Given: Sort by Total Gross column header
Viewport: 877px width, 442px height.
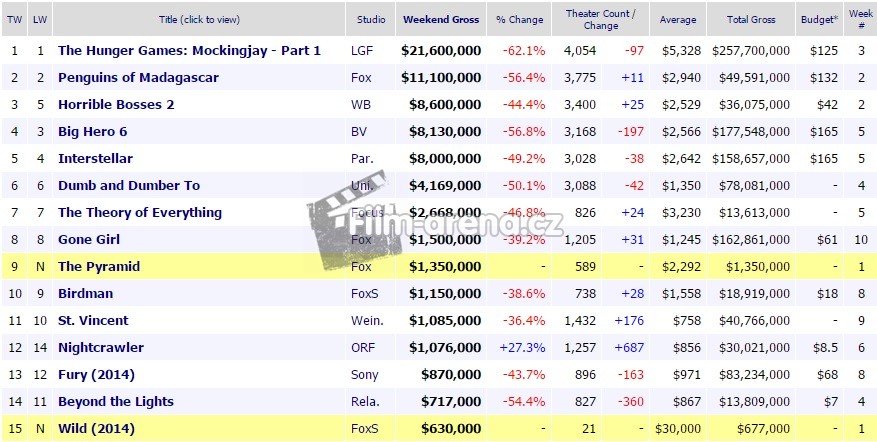Looking at the screenshot, I should coord(750,19).
